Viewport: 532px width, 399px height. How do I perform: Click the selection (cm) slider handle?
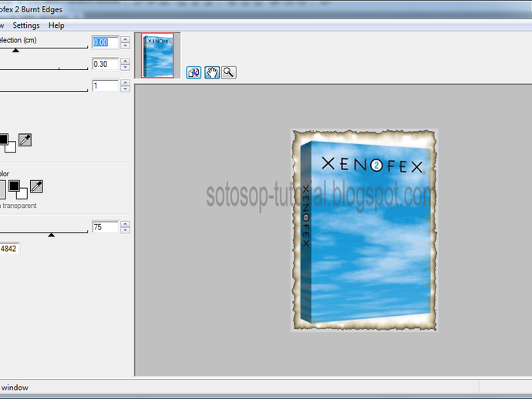(15, 50)
